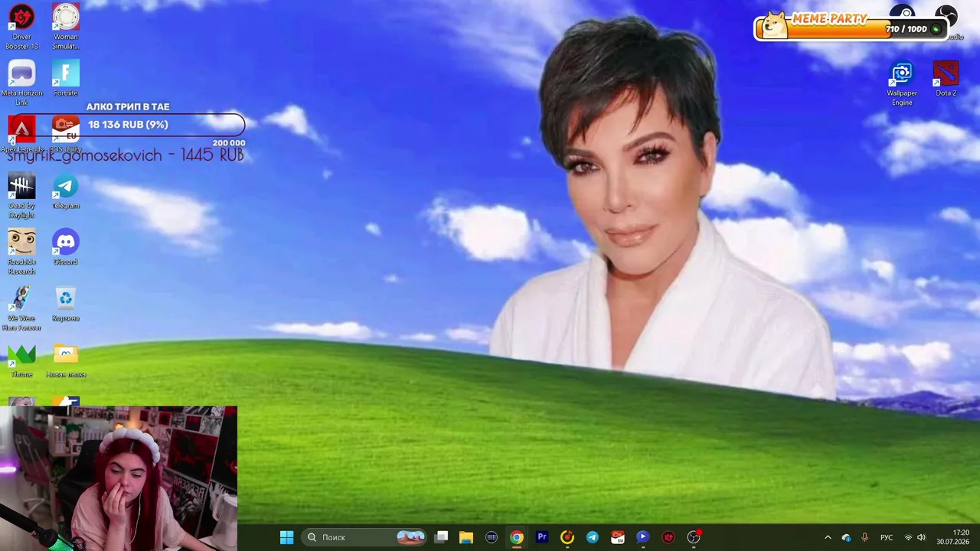Screen dimensions: 980x551
Task: Click the Поиск taskbar search box
Action: click(365, 537)
